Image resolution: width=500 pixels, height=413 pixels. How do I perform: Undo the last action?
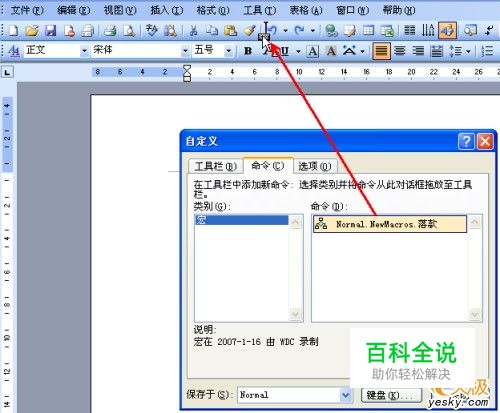coord(273,31)
